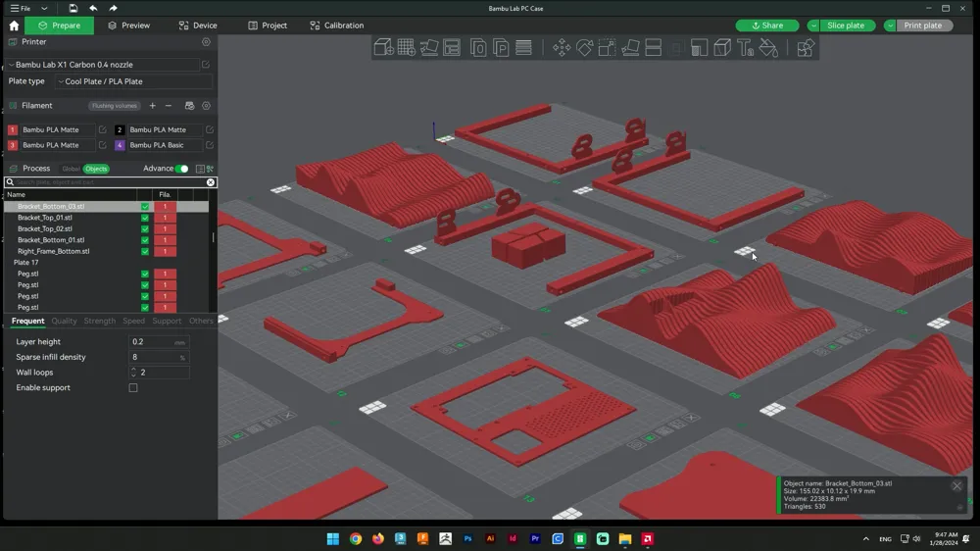
Task: Open the Support painting tool
Action: 700,47
